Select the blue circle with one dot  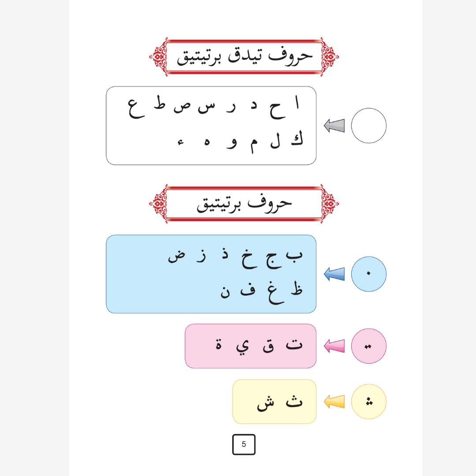[x=369, y=274]
